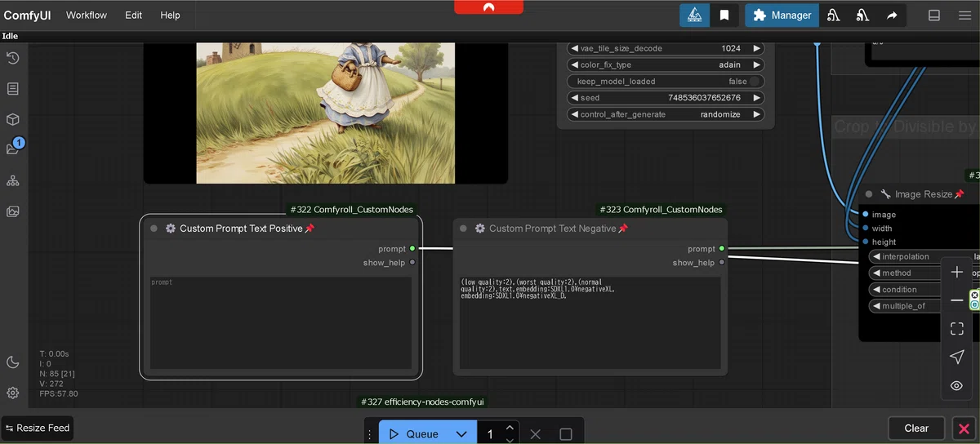The height and width of the screenshot is (444, 980).
Task: Decrease seed value with left arrow
Action: pos(574,98)
